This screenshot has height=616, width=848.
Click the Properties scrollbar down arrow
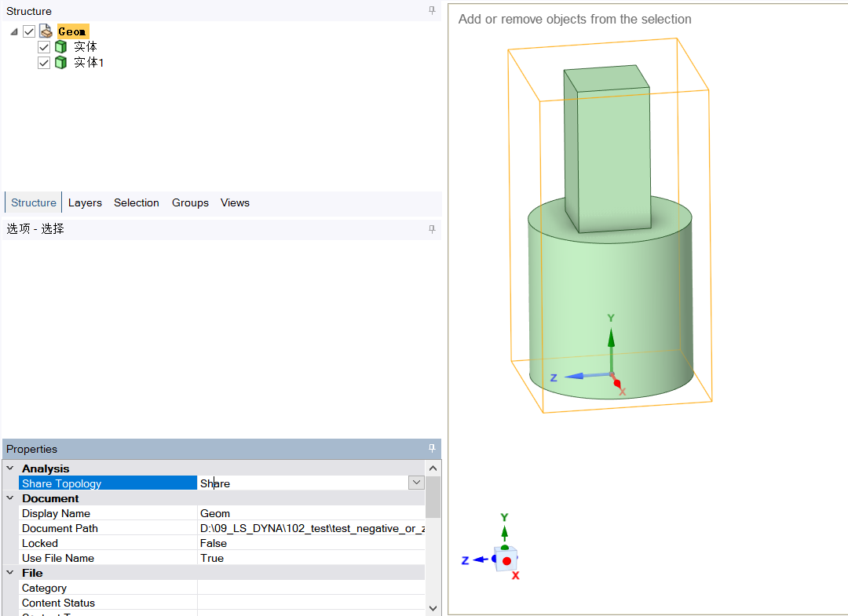click(433, 607)
